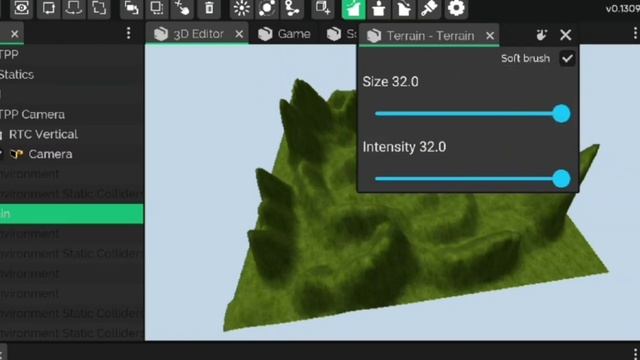The height and width of the screenshot is (360, 640).
Task: Select the terrain flatten stamp tool
Action: 379,8
